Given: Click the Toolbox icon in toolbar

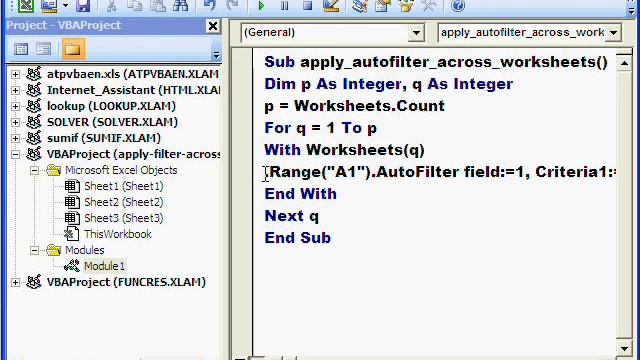Looking at the screenshot, I should tap(429, 6).
